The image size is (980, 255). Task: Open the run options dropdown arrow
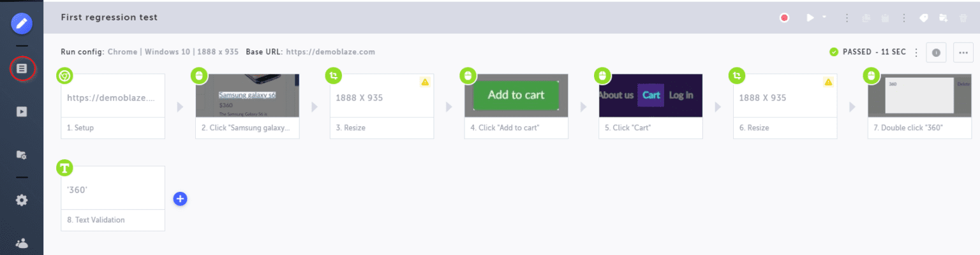pos(824,17)
